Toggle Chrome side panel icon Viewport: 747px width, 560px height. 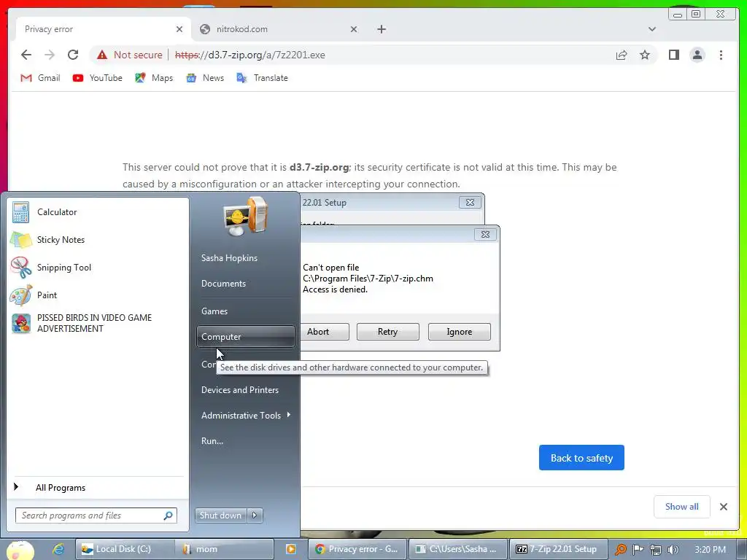[x=673, y=55]
